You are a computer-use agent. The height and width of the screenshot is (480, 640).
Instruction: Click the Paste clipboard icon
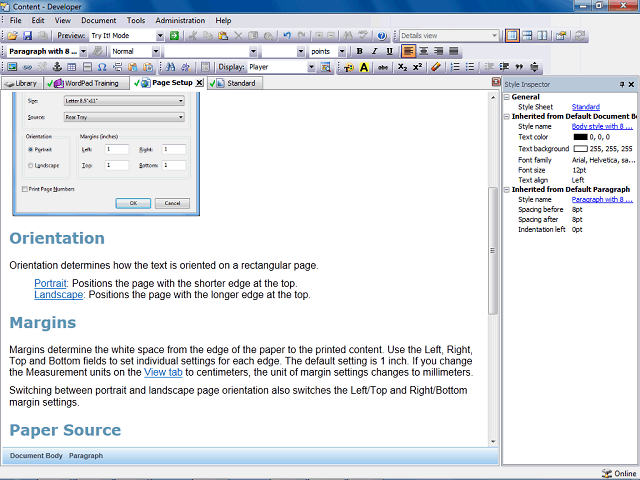(223, 36)
